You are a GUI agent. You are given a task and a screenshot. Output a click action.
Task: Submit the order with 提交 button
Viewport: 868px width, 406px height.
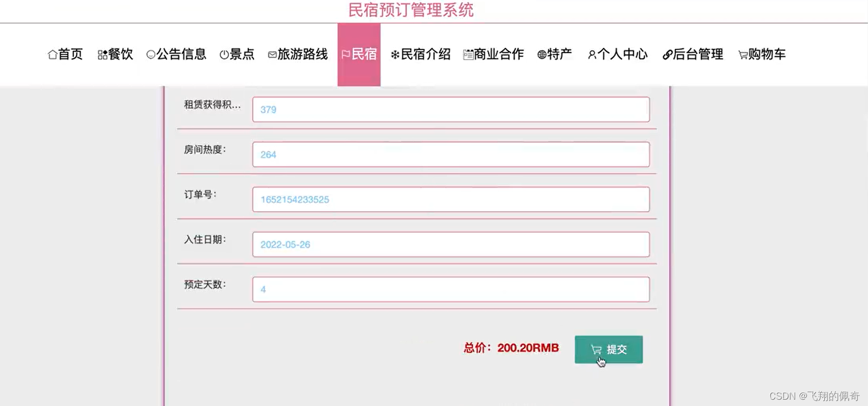(x=609, y=350)
